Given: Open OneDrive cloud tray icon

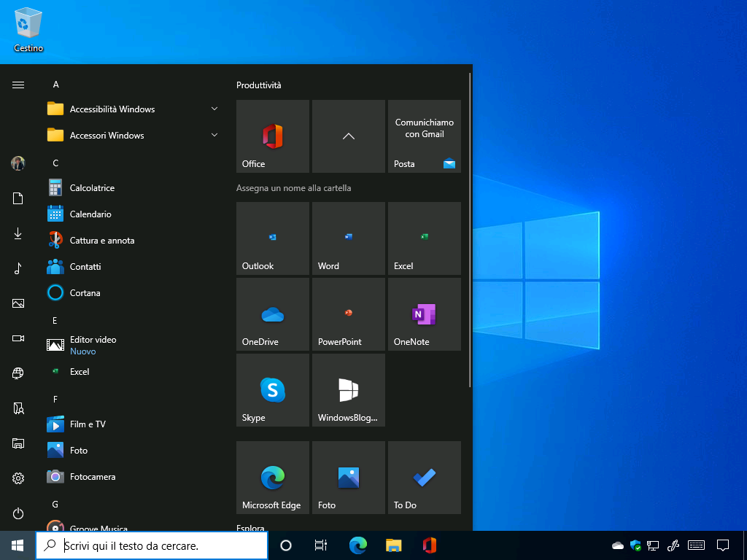Looking at the screenshot, I should coord(618,545).
